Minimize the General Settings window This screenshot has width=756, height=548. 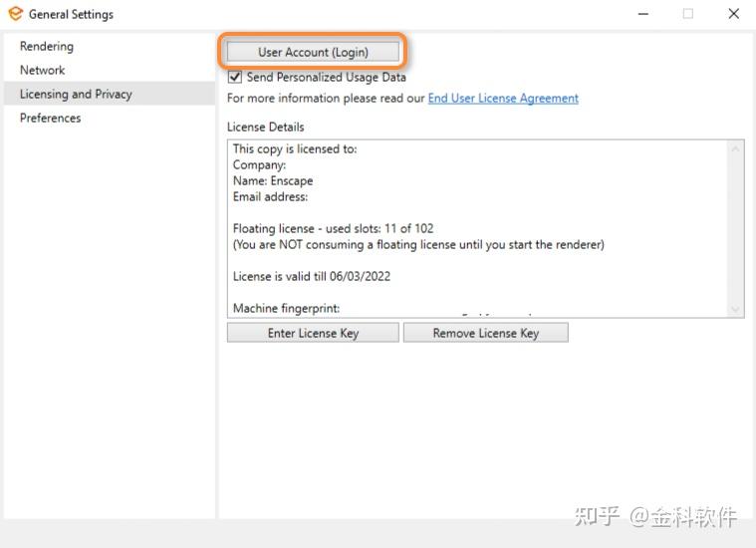pyautogui.click(x=643, y=14)
